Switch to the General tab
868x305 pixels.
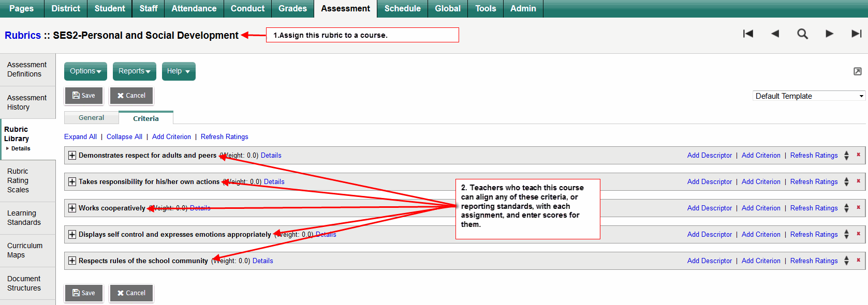point(91,118)
